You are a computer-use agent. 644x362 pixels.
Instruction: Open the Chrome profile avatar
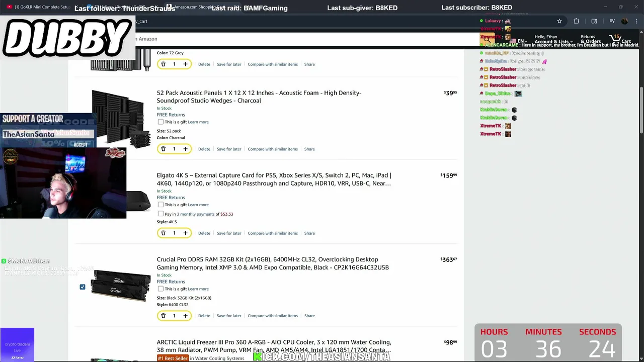(x=624, y=21)
